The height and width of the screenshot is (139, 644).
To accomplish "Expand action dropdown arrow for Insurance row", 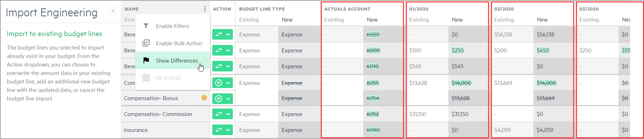I will click(228, 130).
